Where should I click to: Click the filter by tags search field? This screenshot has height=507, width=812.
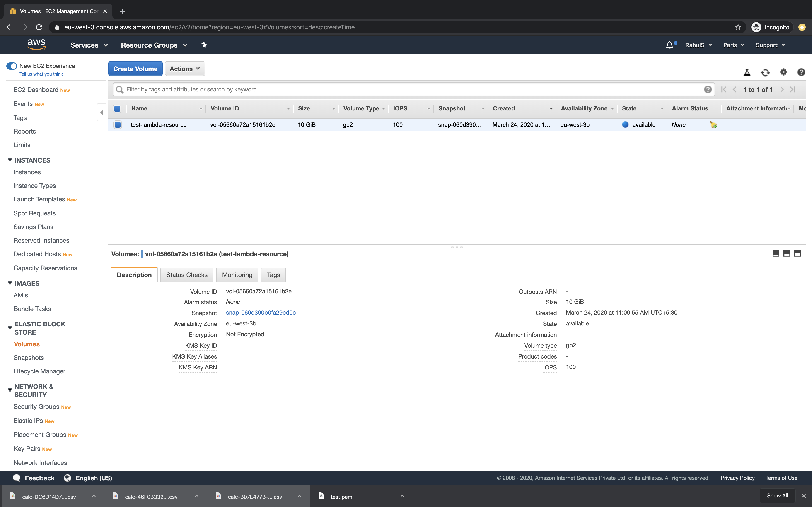click(x=413, y=90)
